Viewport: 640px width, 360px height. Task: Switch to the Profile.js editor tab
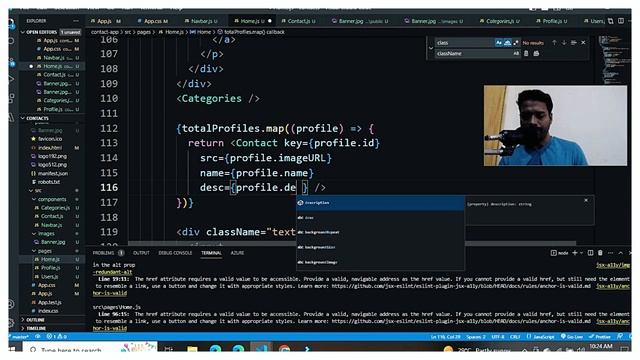click(x=551, y=21)
